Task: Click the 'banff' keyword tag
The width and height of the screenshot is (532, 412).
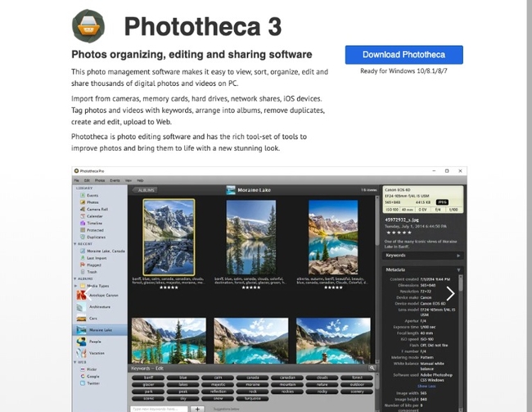Action: click(x=148, y=378)
